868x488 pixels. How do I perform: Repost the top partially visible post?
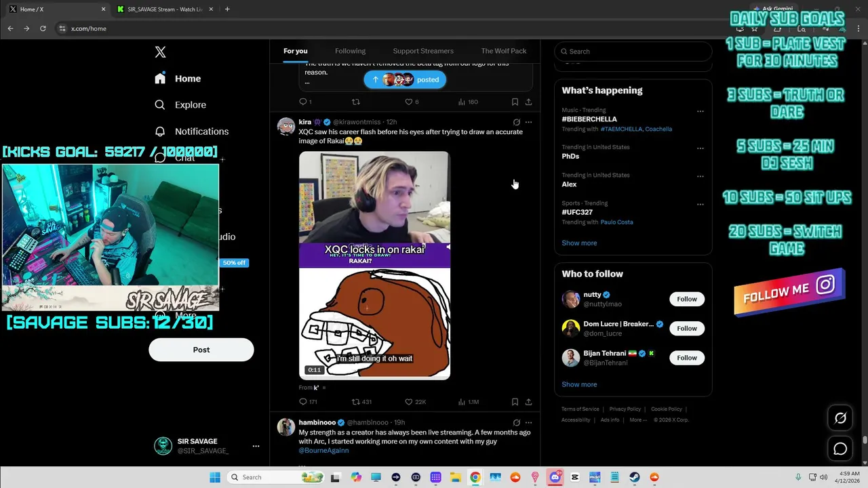[x=356, y=102]
